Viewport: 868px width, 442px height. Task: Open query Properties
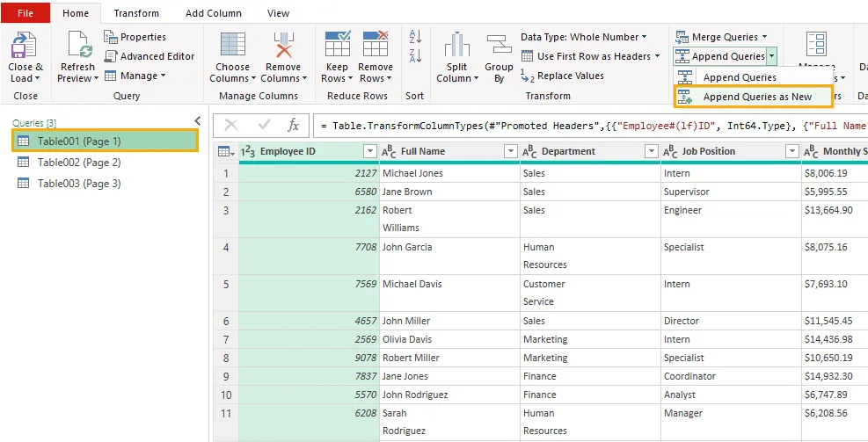135,37
